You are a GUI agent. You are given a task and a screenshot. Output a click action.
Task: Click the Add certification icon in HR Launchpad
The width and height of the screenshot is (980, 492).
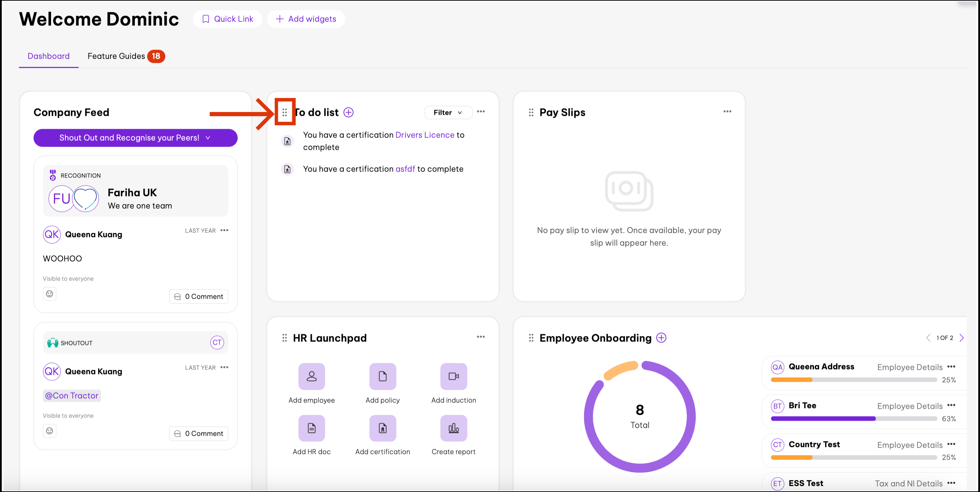point(382,428)
